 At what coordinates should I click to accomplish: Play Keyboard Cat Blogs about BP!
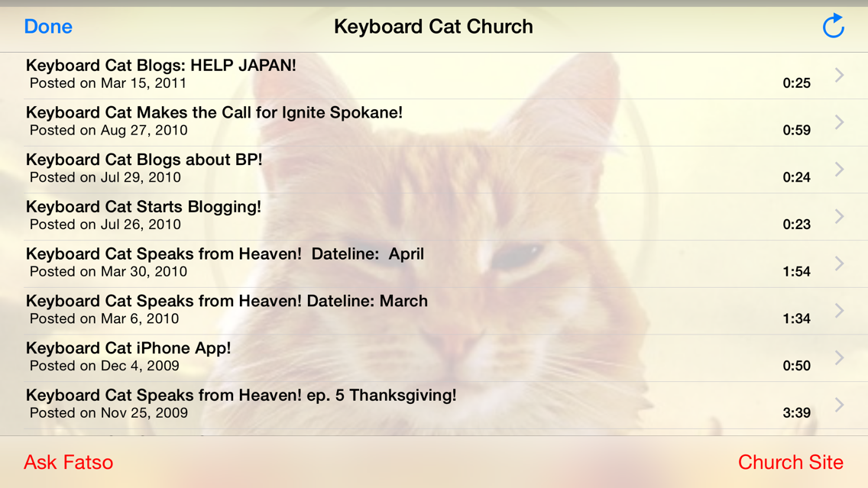coord(434,170)
